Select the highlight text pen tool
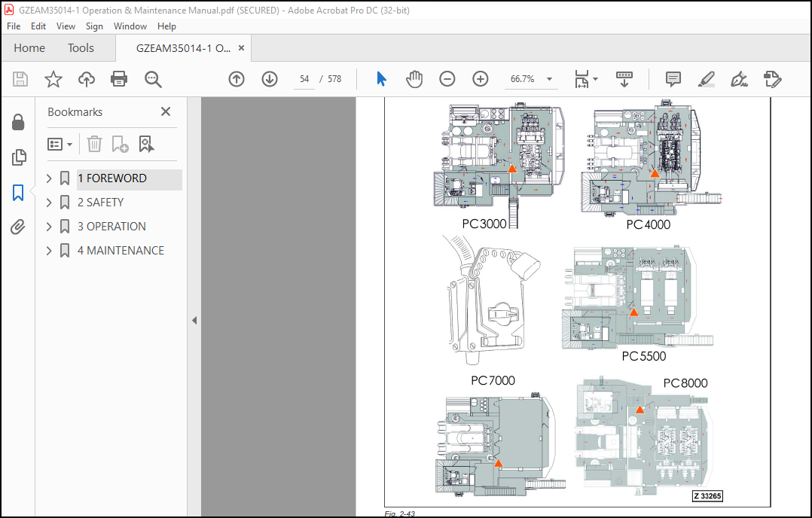 (x=707, y=79)
